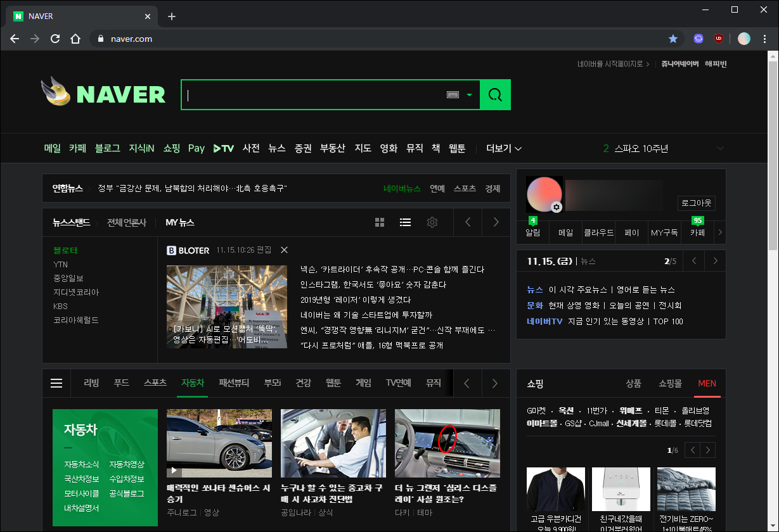779x532 pixels.
Task: Open a new browser tab
Action: pyautogui.click(x=172, y=16)
